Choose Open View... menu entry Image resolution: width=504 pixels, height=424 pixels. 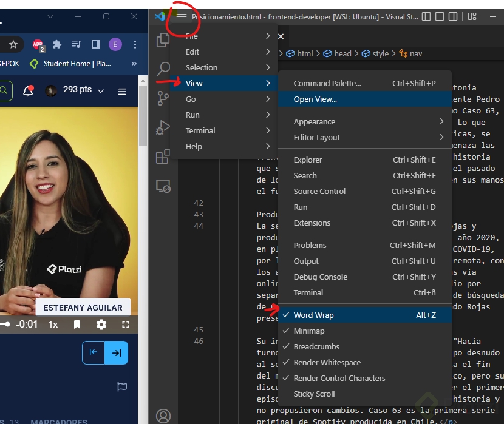point(365,99)
